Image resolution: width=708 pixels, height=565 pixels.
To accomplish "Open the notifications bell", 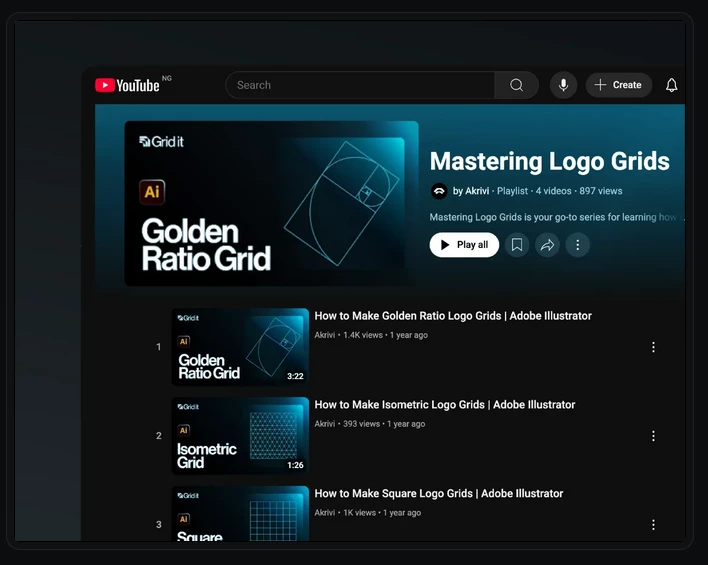I will (x=671, y=85).
